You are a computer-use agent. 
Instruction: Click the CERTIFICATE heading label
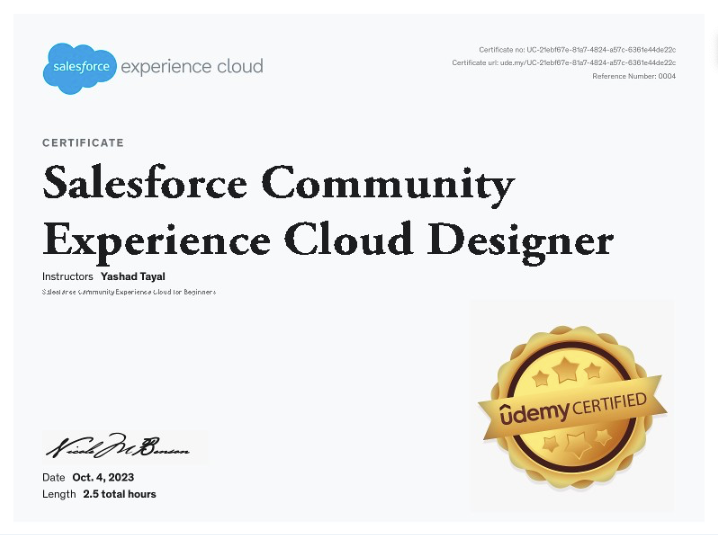click(83, 143)
